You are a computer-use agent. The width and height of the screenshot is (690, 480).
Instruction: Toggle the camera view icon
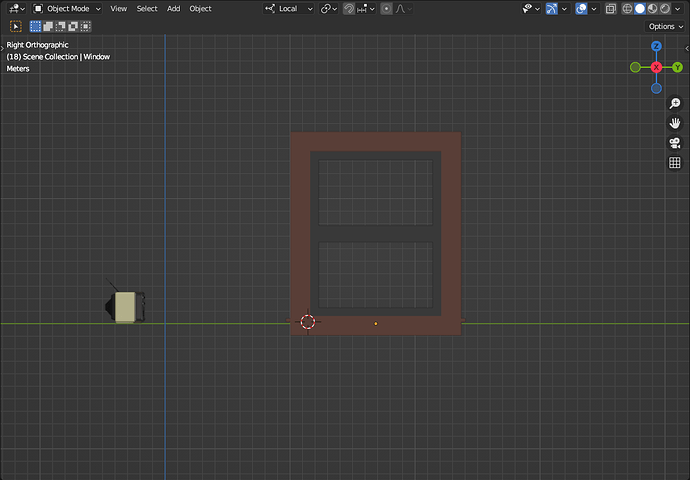[675, 143]
